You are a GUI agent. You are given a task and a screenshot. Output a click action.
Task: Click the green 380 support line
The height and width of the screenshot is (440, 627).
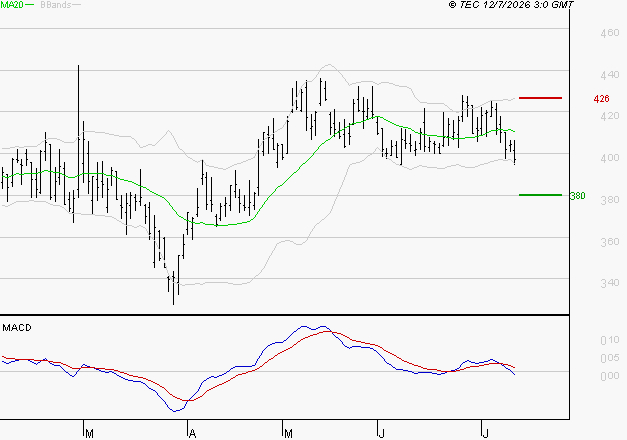click(x=540, y=195)
